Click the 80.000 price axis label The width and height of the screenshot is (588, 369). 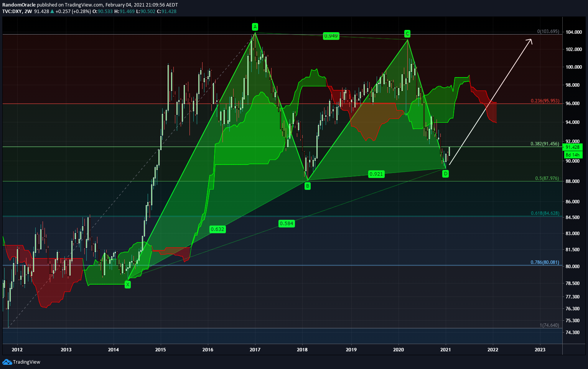[573, 267]
